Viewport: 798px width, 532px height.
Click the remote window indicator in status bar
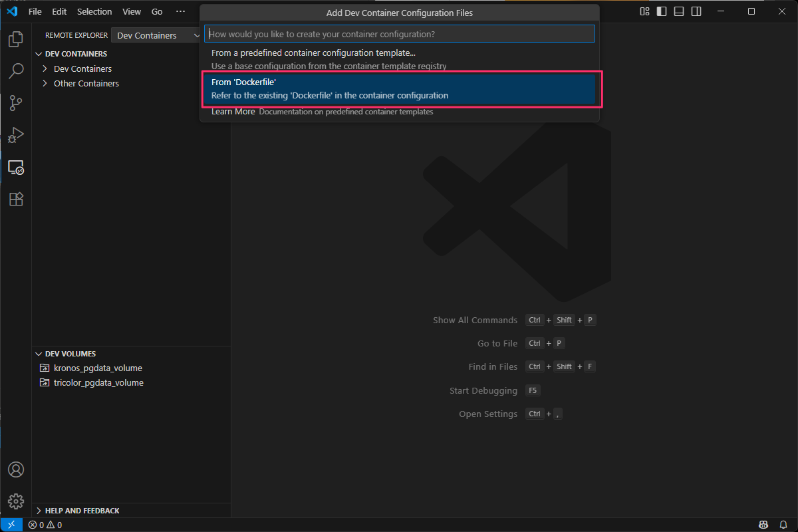click(12, 525)
